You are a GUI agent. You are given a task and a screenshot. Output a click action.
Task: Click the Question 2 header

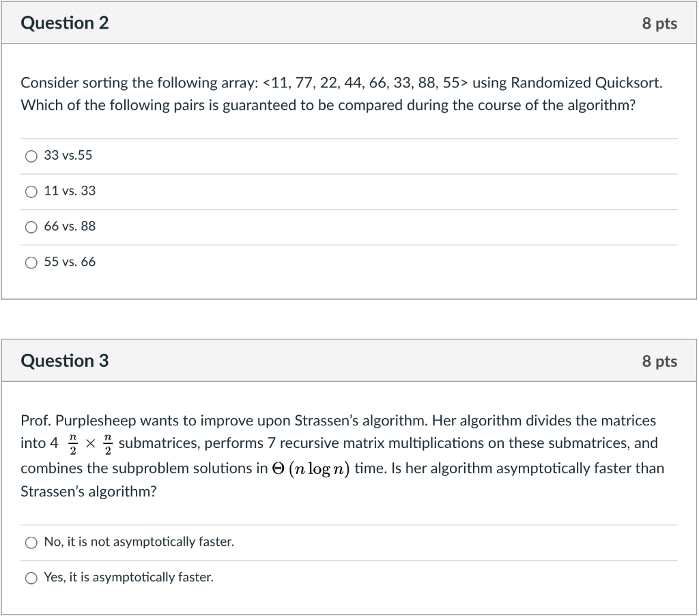coord(65,23)
